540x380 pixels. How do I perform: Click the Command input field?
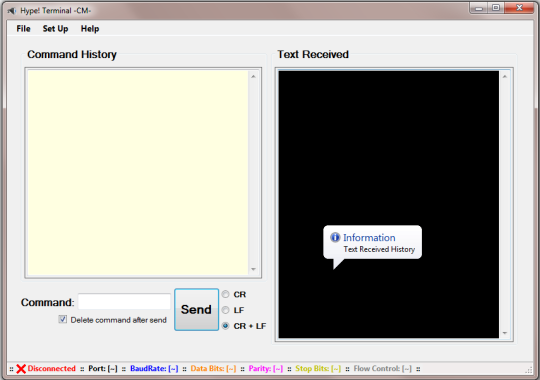(x=124, y=302)
